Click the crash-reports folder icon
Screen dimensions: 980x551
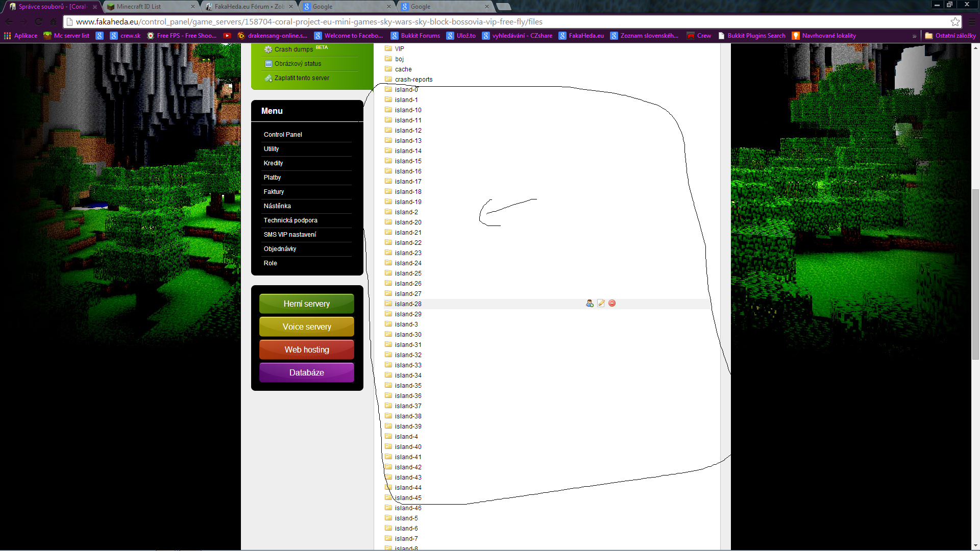tap(388, 79)
